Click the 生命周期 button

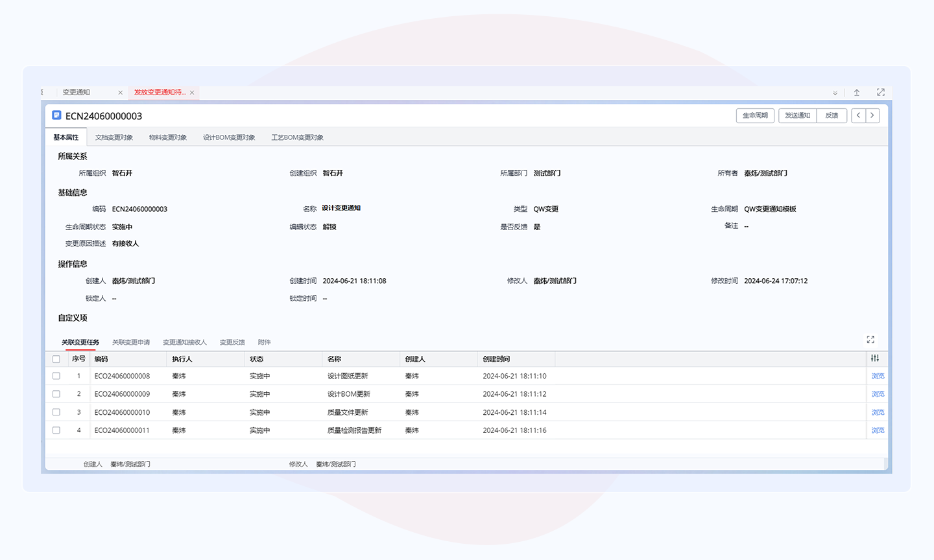coord(755,115)
